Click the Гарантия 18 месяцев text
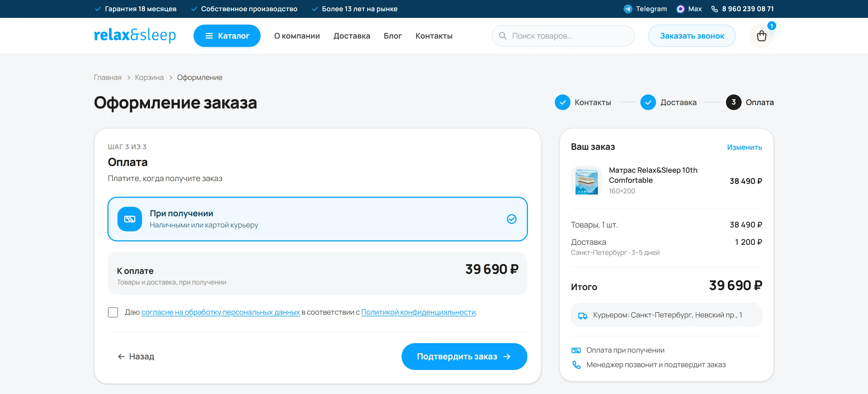Viewport: 868px width, 394px height. tap(140, 9)
